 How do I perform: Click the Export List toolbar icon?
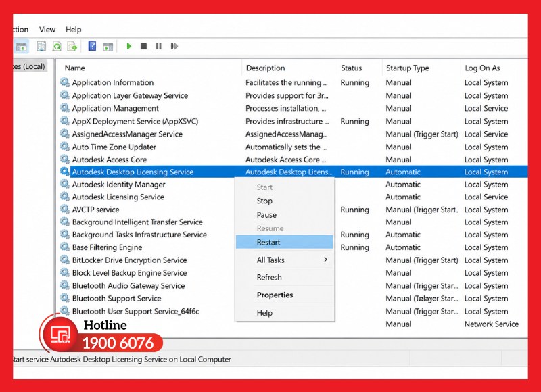[72, 46]
